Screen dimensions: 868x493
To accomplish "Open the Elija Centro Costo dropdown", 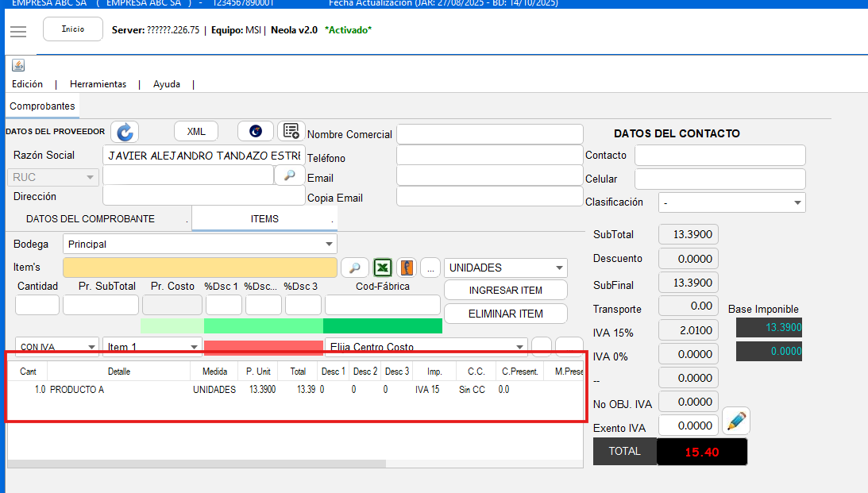I will coord(519,347).
